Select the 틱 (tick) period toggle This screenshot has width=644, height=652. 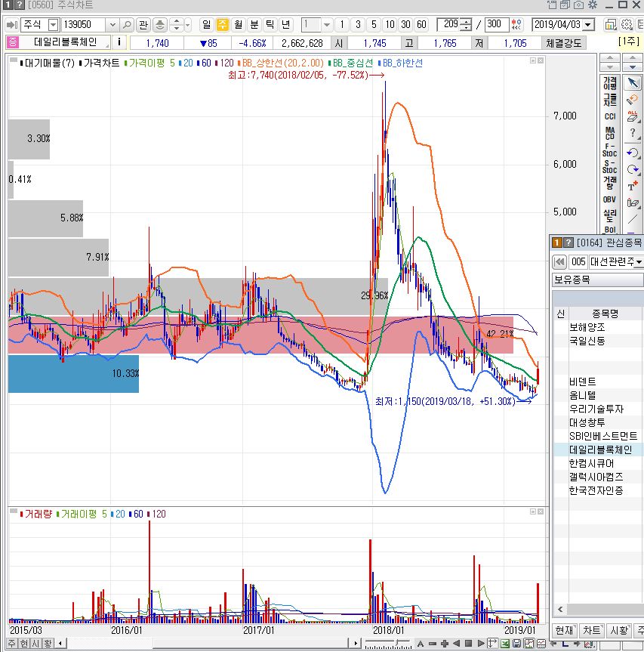tap(270, 24)
